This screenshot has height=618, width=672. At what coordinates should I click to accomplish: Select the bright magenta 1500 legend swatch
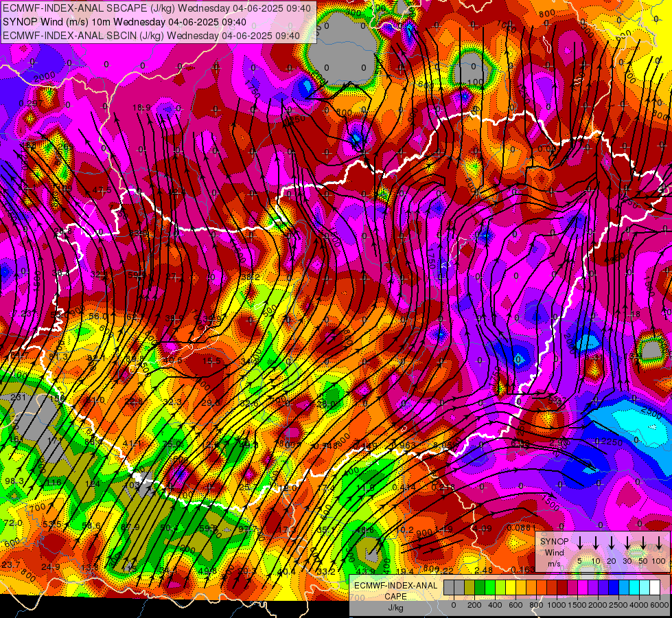583,588
